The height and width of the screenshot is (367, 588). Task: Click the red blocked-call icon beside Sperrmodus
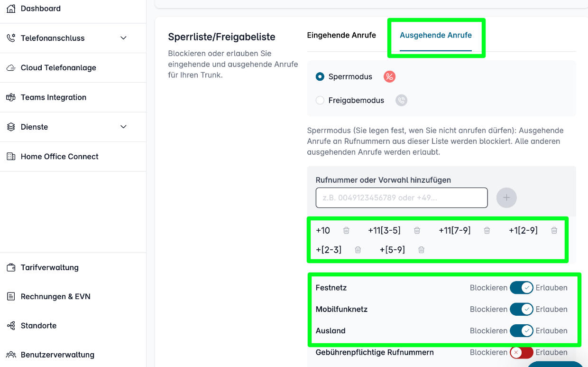389,76
